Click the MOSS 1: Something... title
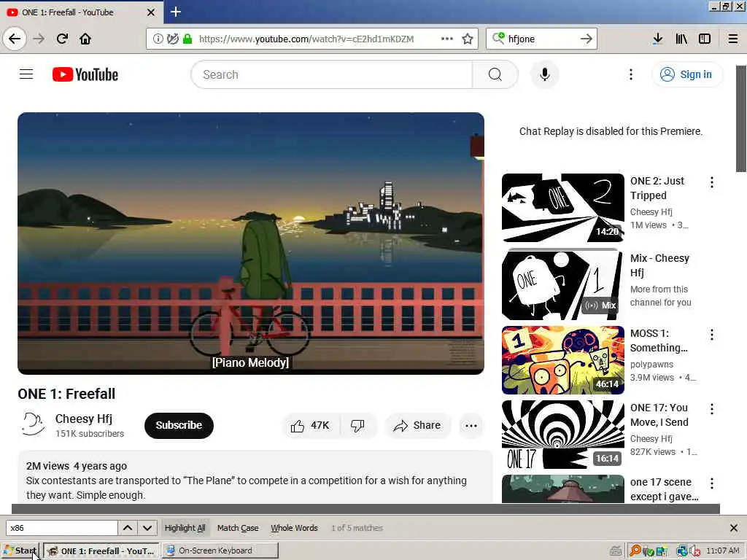The image size is (747, 560). tap(659, 341)
